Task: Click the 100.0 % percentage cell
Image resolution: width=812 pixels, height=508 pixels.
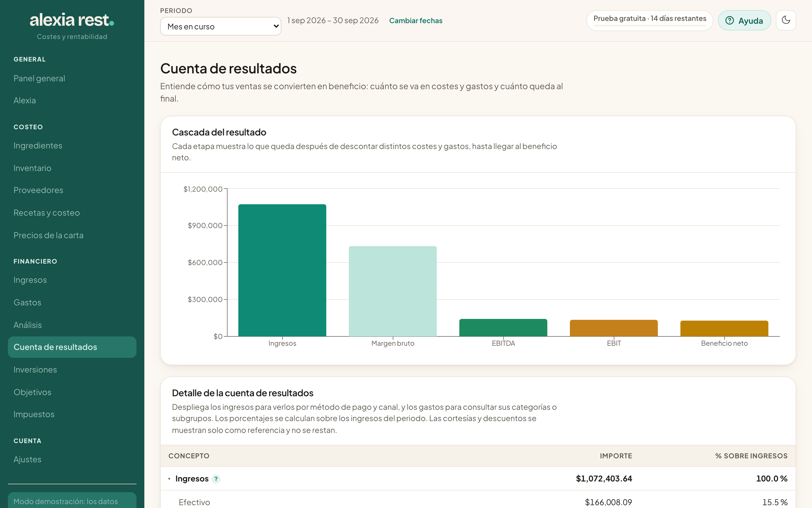Action: 772,478
